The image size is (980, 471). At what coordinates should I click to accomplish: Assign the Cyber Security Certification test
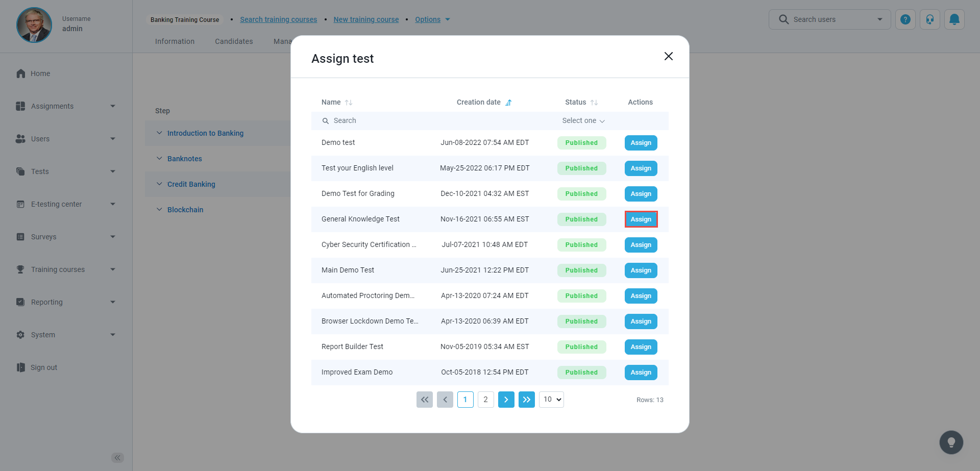point(641,245)
